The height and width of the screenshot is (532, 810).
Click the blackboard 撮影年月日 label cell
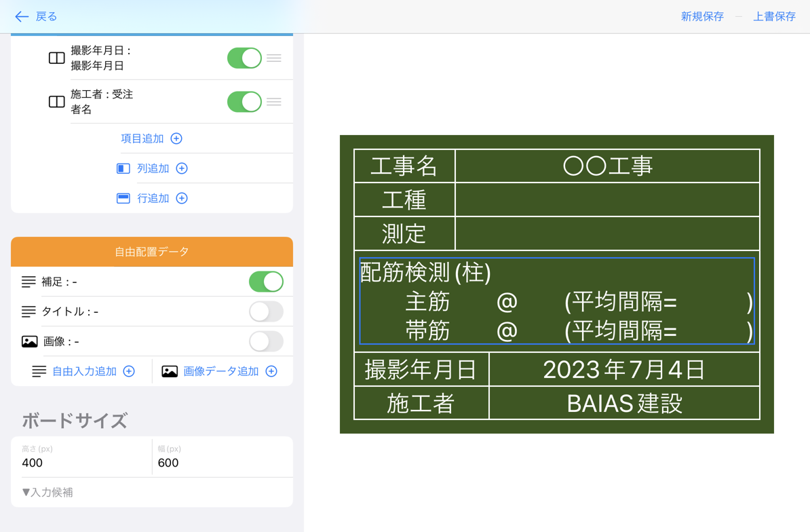pyautogui.click(x=421, y=369)
